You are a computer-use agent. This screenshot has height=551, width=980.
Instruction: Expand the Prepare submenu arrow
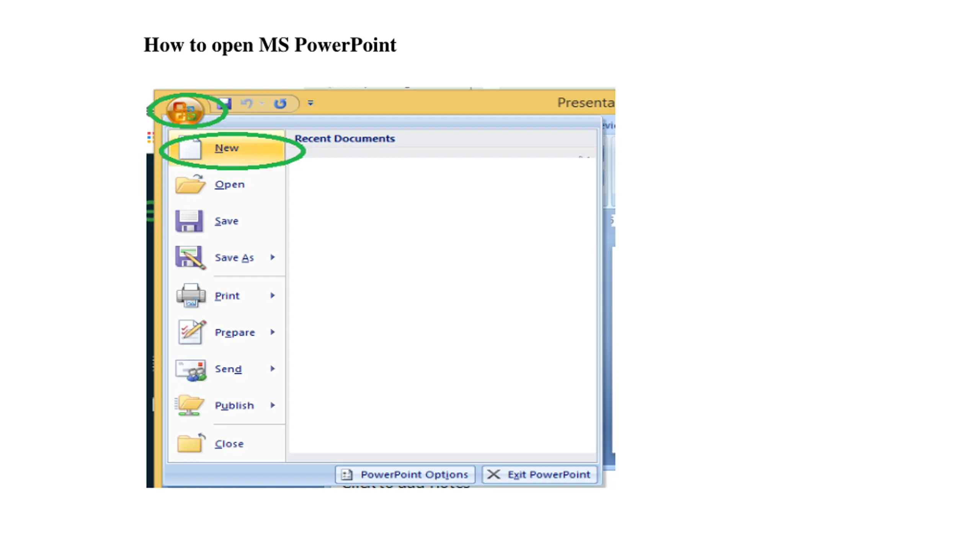coord(273,332)
